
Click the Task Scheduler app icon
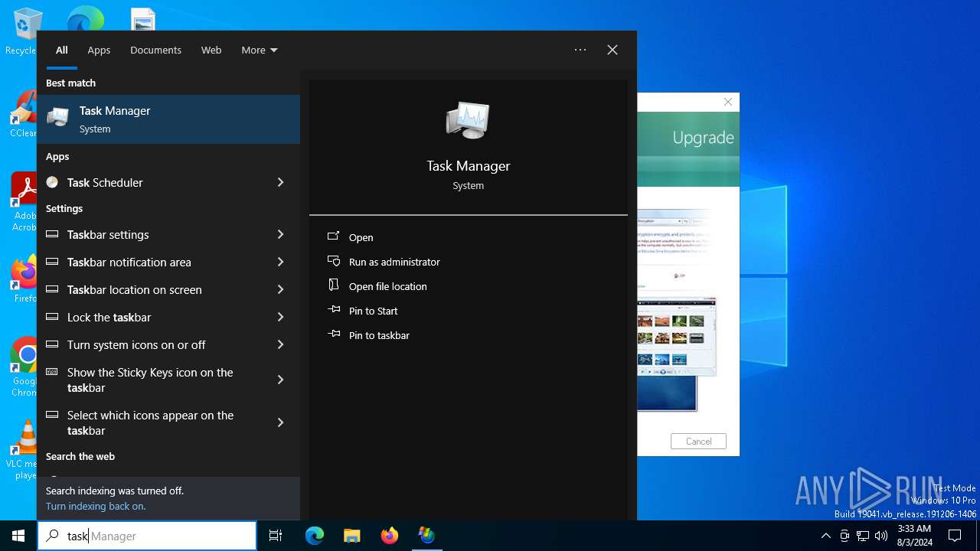[x=52, y=182]
